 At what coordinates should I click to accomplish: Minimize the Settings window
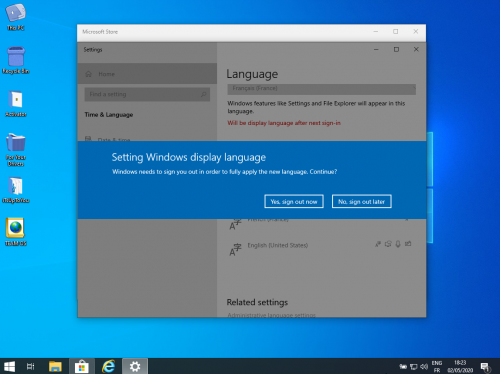pos(376,49)
